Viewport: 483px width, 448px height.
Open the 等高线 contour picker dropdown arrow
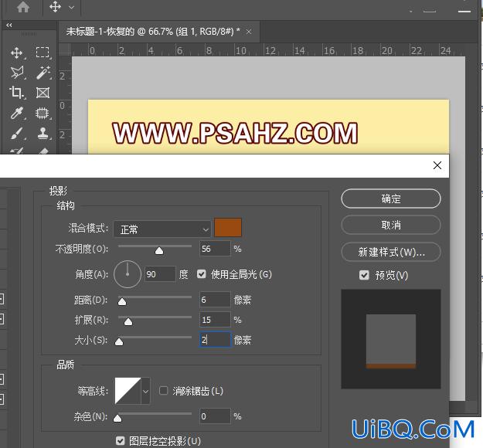coord(146,391)
